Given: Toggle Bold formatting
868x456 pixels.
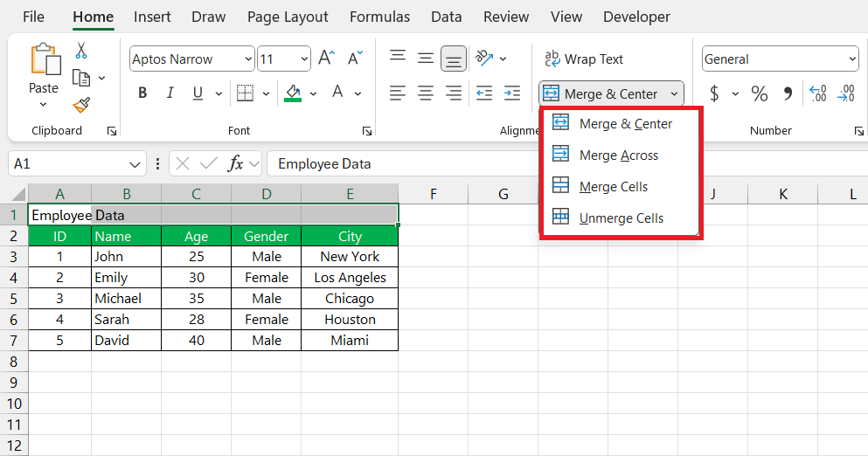Looking at the screenshot, I should 142,93.
